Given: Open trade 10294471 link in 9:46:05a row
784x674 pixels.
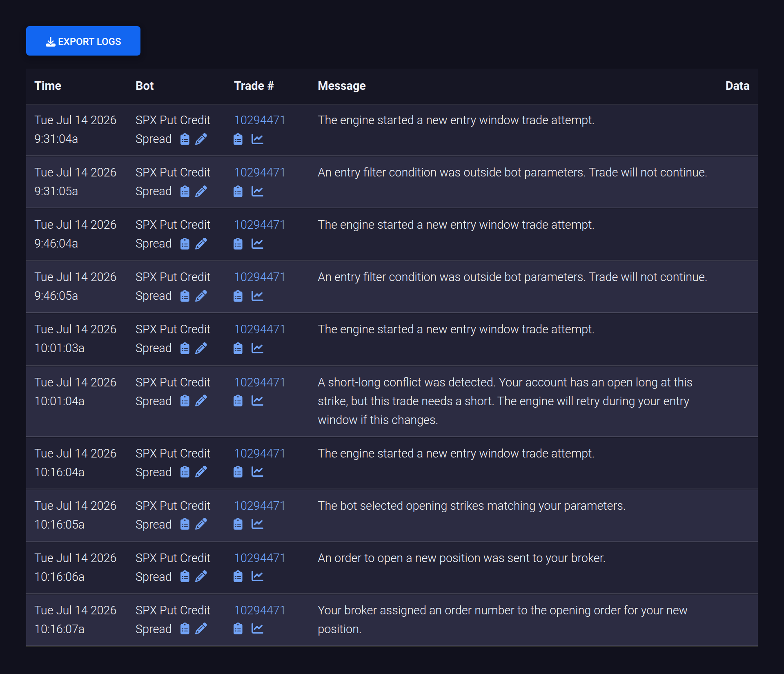Looking at the screenshot, I should pyautogui.click(x=259, y=277).
